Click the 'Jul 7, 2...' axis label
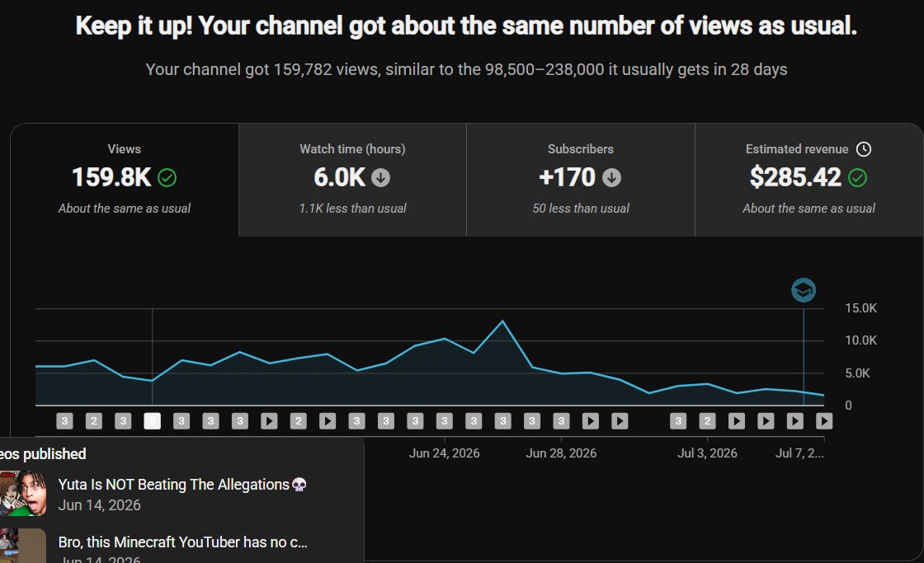The height and width of the screenshot is (563, 924). (799, 453)
